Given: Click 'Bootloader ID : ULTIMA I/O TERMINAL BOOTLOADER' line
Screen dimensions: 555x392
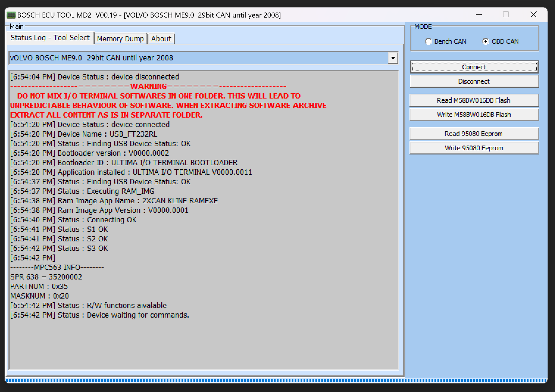Looking at the screenshot, I should (124, 163).
